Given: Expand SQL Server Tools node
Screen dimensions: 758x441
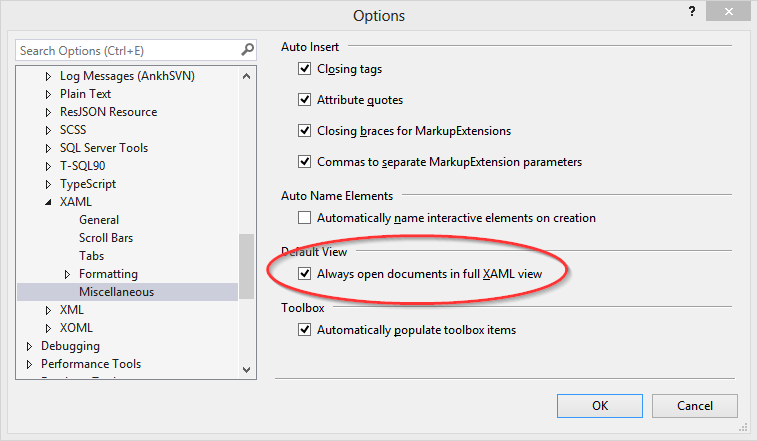Looking at the screenshot, I should [48, 148].
